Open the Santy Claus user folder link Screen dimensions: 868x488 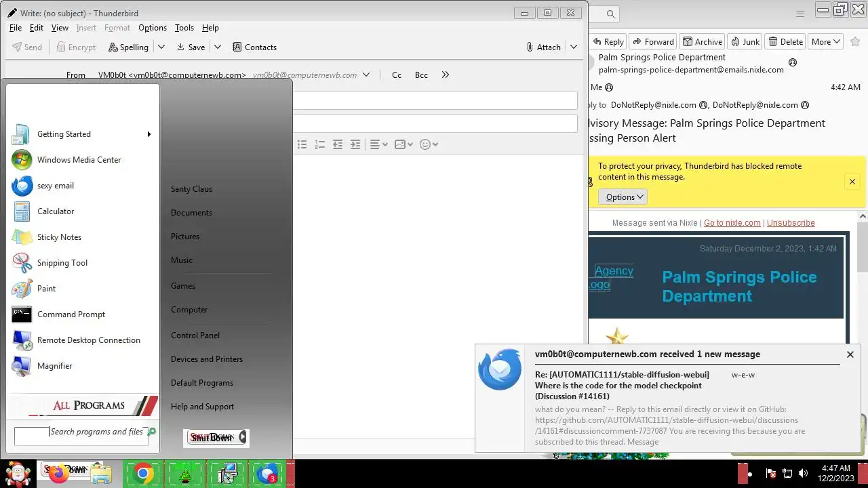[x=191, y=189]
